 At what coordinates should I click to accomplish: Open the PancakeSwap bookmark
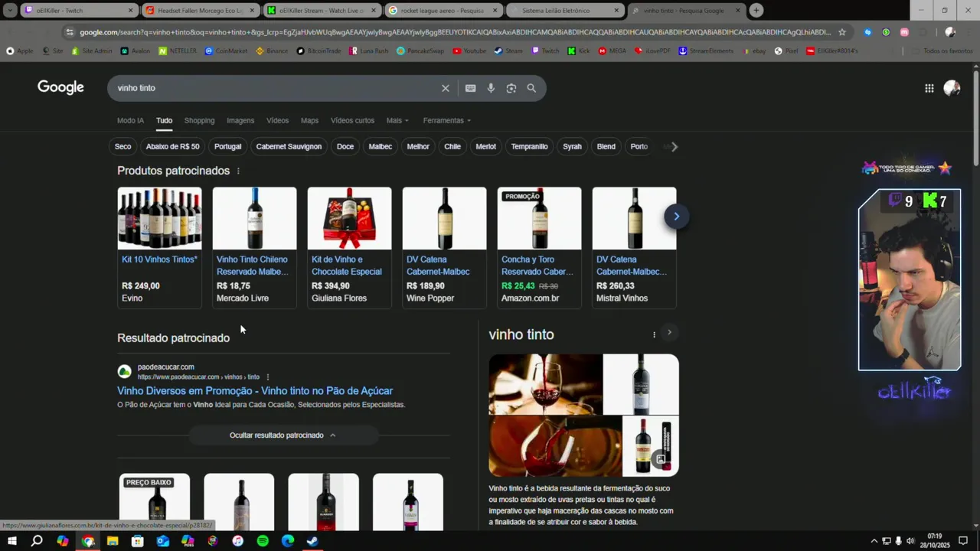pyautogui.click(x=421, y=51)
